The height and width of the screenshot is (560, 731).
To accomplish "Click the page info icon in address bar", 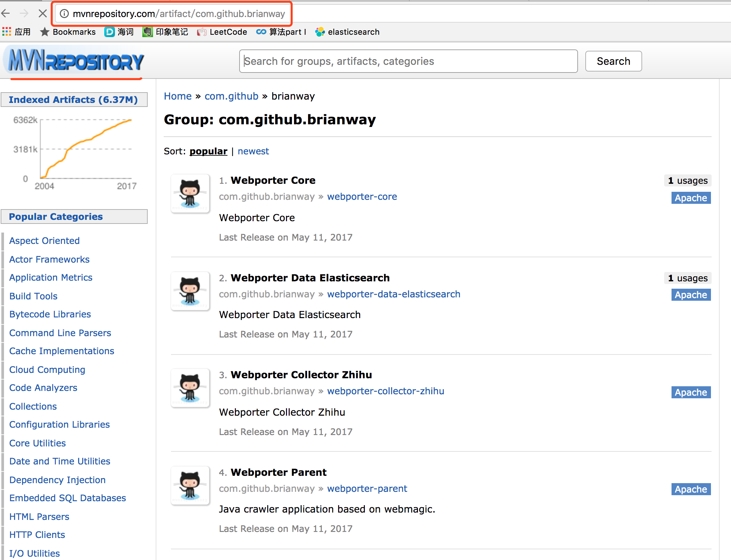I will pos(64,13).
